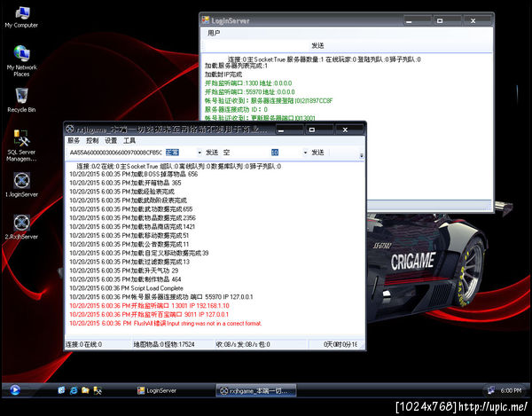Viewport: 532px width, 416px height.
Task: Open the 用户 menu in LoginServer
Action: tap(214, 33)
